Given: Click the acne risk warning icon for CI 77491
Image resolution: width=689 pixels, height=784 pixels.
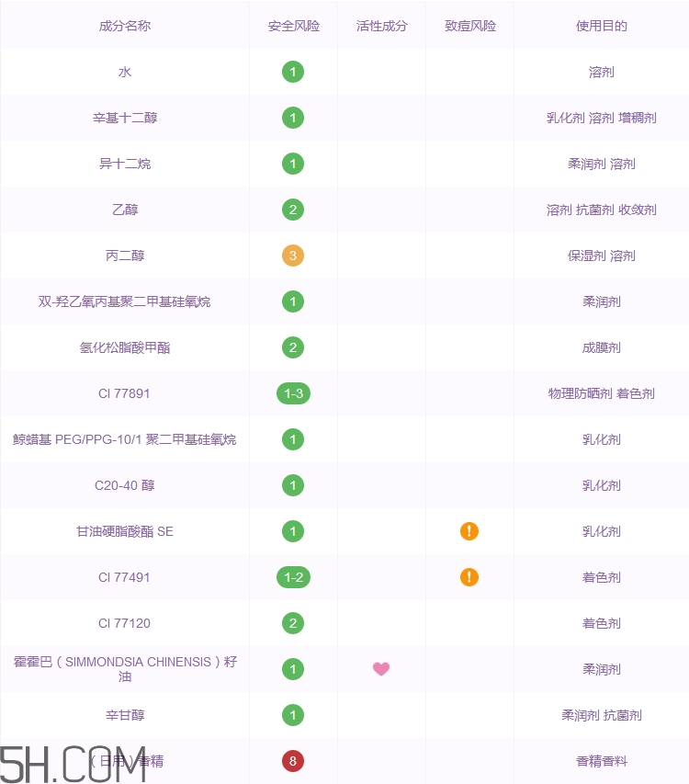Looking at the screenshot, I should coord(469,577).
